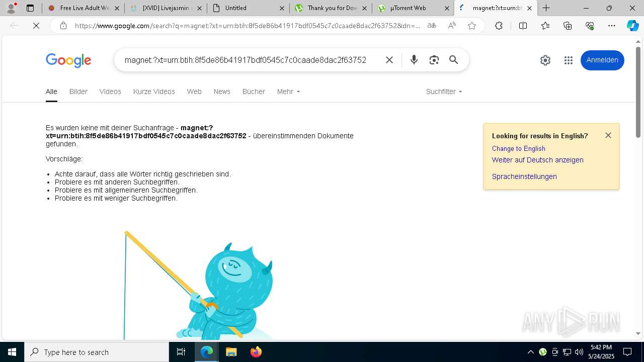The height and width of the screenshot is (362, 644).
Task: Select the News search filter
Action: (x=222, y=92)
